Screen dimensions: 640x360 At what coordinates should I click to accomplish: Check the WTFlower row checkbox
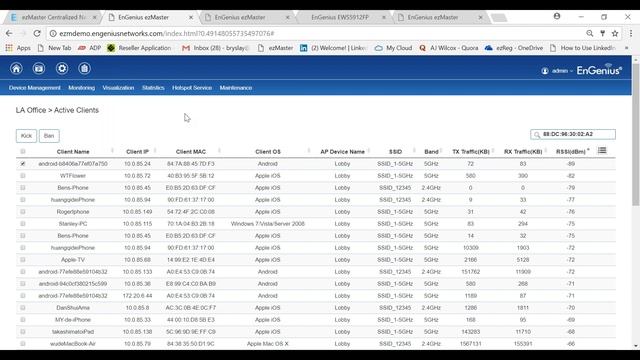point(23,176)
